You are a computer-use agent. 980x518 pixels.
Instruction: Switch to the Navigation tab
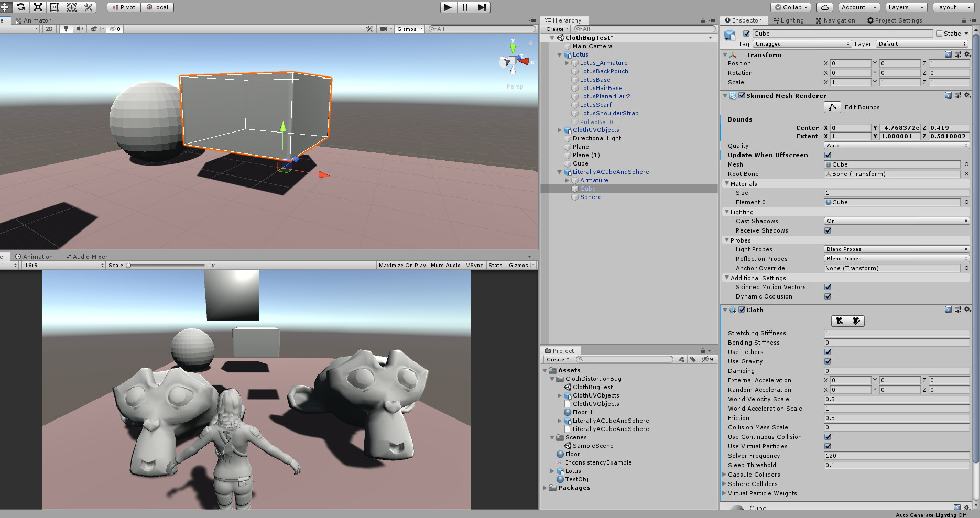835,20
